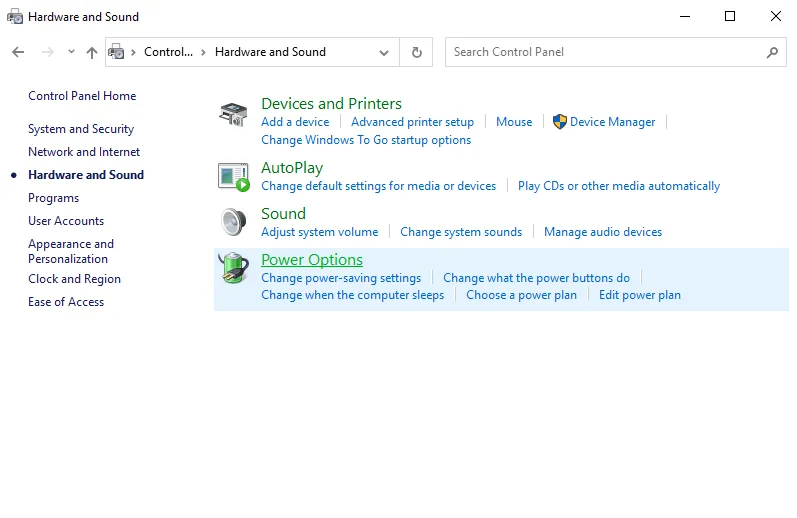
Task: Click the Power Options battery icon
Action: [234, 268]
